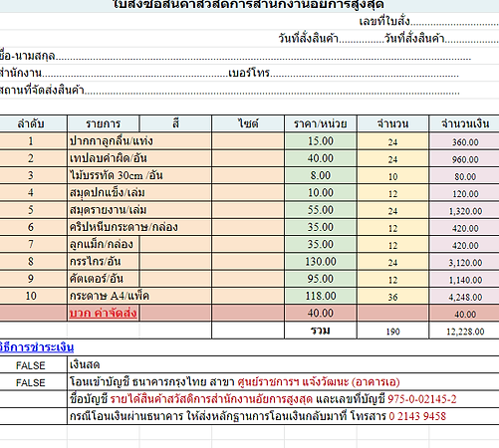The width and height of the screenshot is (499, 448).
Task: Select sequence number cell 10
Action: (33, 296)
